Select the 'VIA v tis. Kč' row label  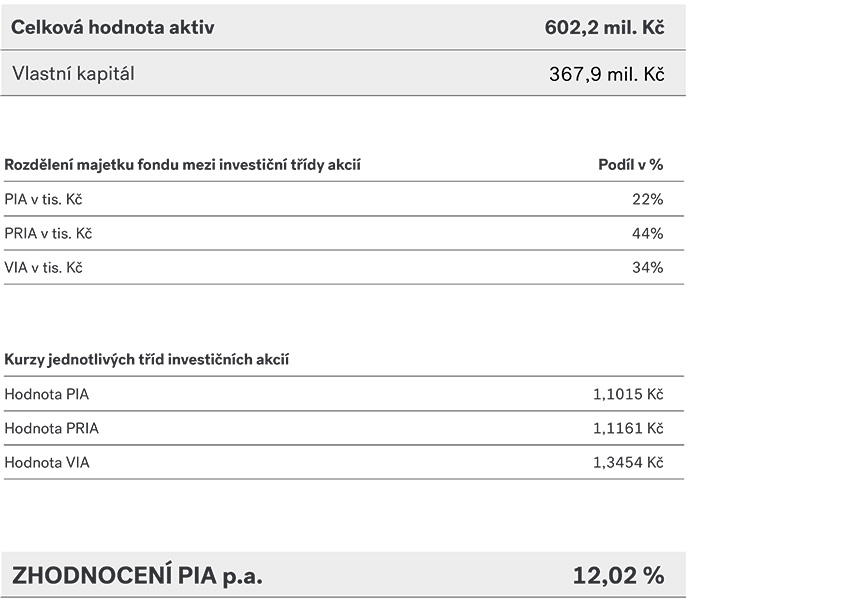[43, 268]
